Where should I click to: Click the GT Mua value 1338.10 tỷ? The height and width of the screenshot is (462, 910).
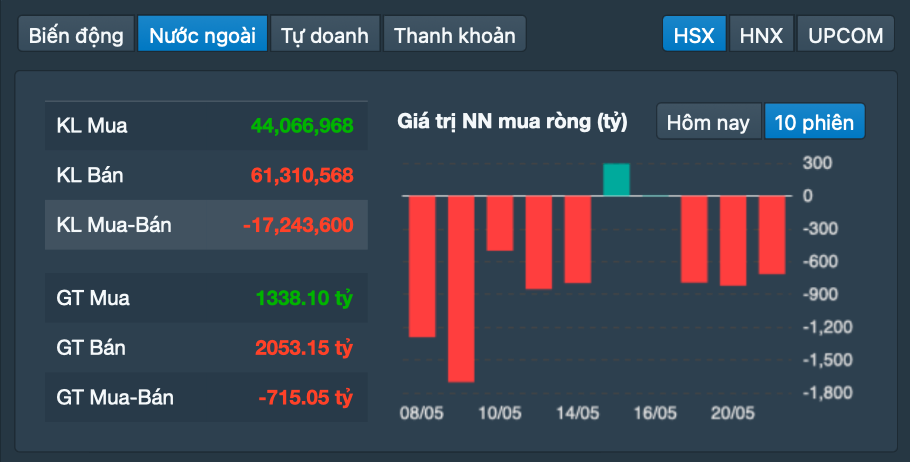pyautogui.click(x=304, y=298)
